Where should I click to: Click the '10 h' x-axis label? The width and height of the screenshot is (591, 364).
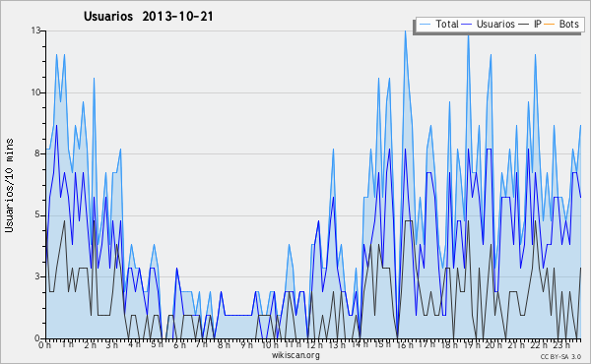(270, 345)
